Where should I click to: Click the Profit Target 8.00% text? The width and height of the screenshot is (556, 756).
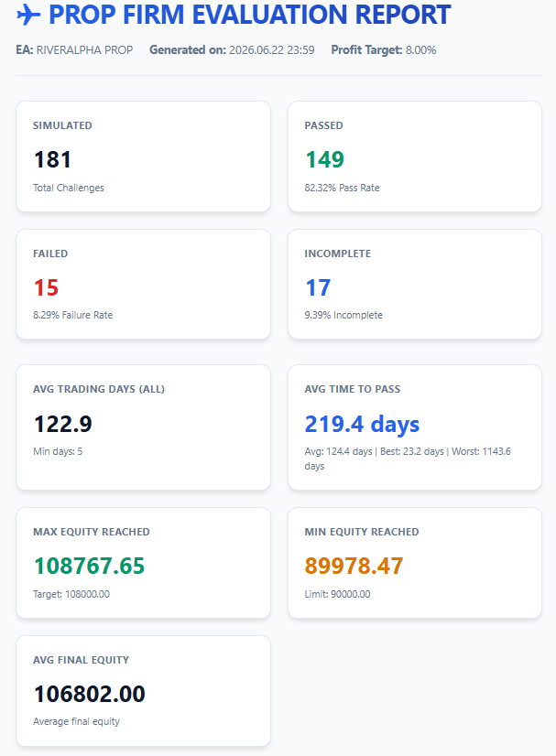(383, 50)
